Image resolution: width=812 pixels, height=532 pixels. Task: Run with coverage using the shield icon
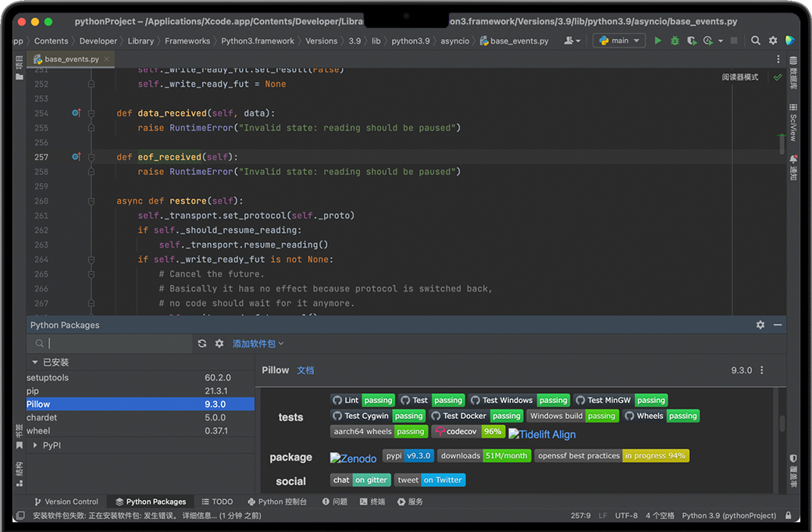[x=691, y=41]
